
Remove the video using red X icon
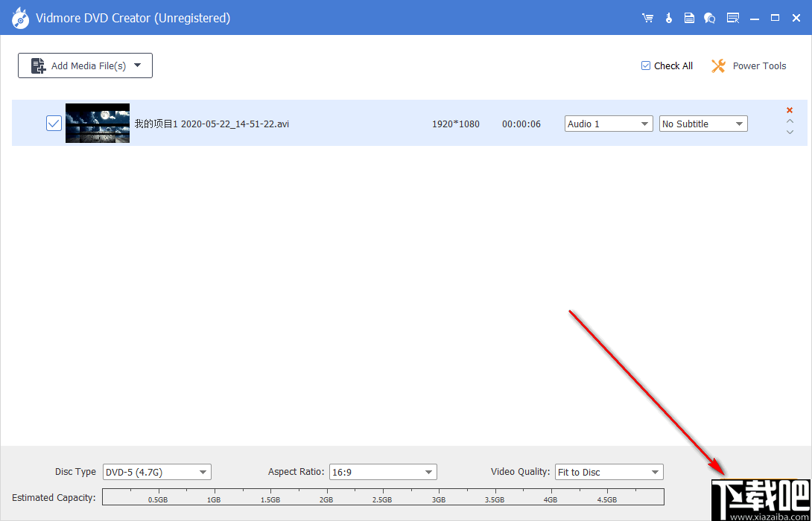coord(789,109)
